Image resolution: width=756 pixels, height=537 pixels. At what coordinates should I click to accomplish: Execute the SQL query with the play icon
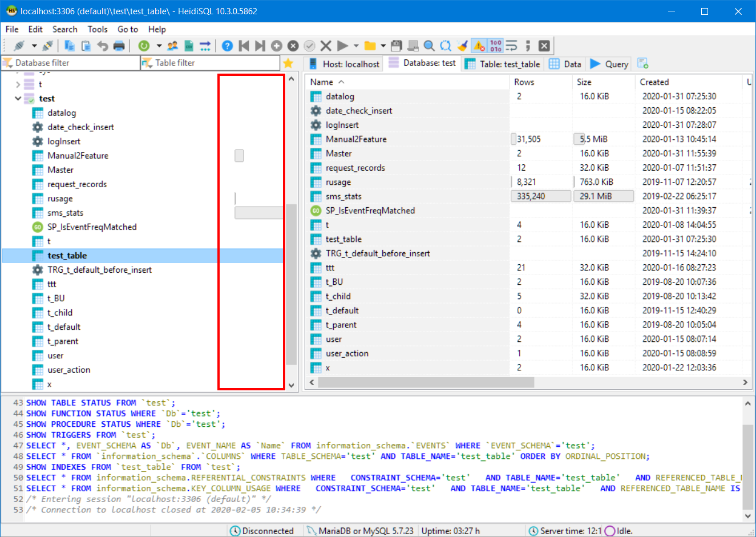click(x=342, y=46)
